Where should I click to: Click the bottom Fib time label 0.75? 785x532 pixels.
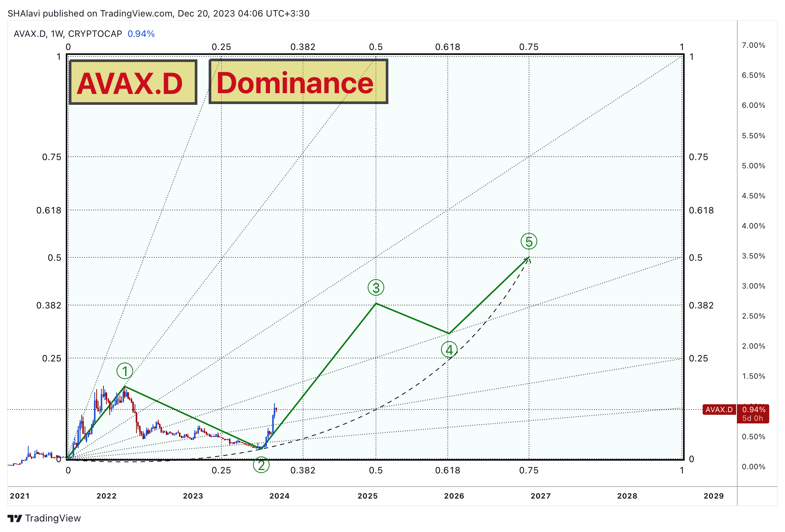coord(529,470)
